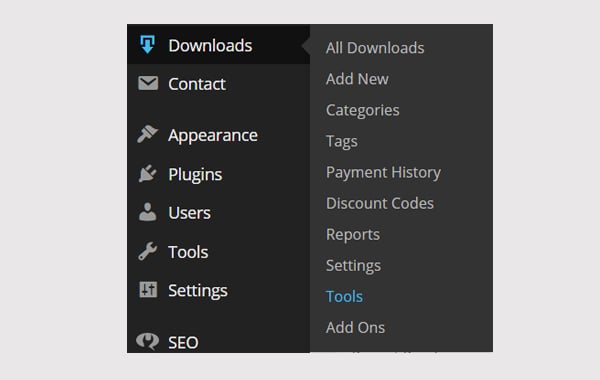Click the Contact envelope icon
Image resolution: width=600 pixels, height=380 pixels.
click(x=148, y=83)
